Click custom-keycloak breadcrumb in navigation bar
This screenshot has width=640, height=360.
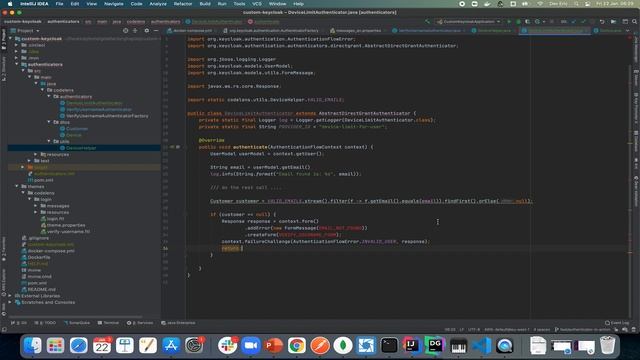tap(23, 22)
